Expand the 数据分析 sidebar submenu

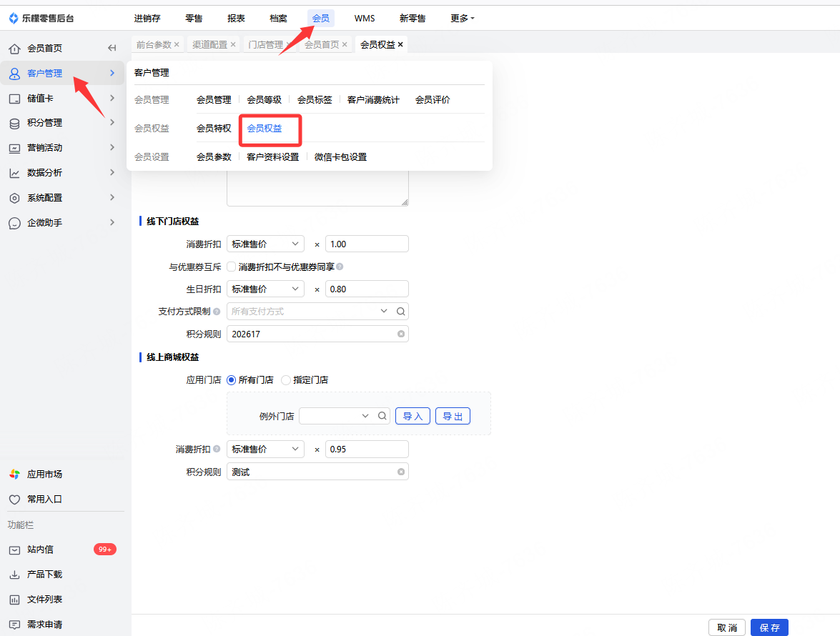click(x=112, y=172)
